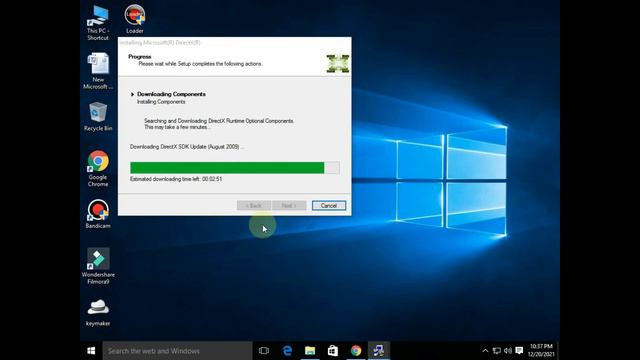
Task: Cancel the DirectX installation
Action: click(329, 206)
